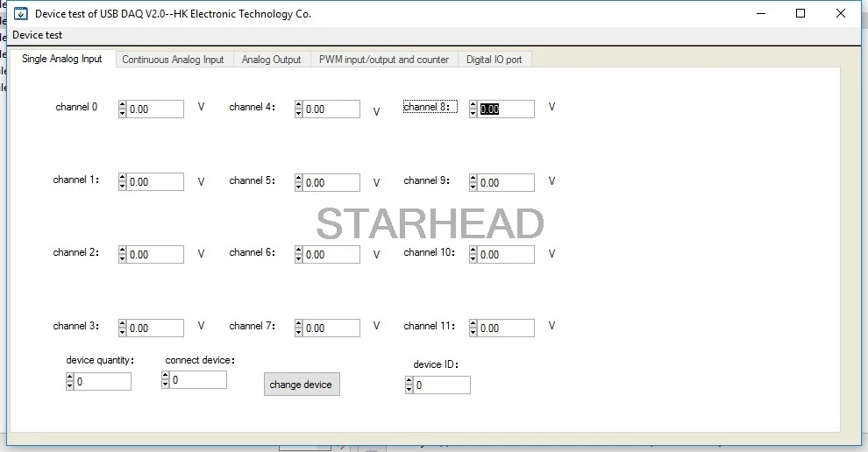Click the channel 4 voltage field
Image resolution: width=868 pixels, height=452 pixels.
(x=331, y=109)
